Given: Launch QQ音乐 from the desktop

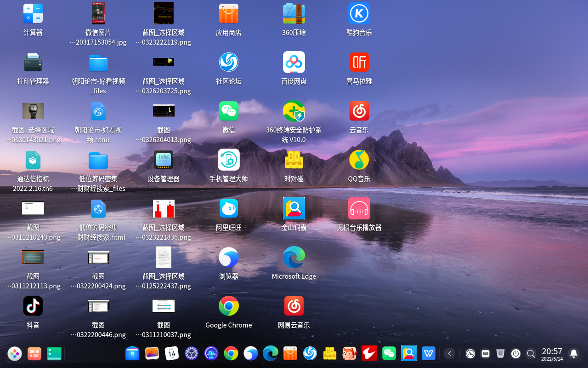Looking at the screenshot, I should pos(359,160).
